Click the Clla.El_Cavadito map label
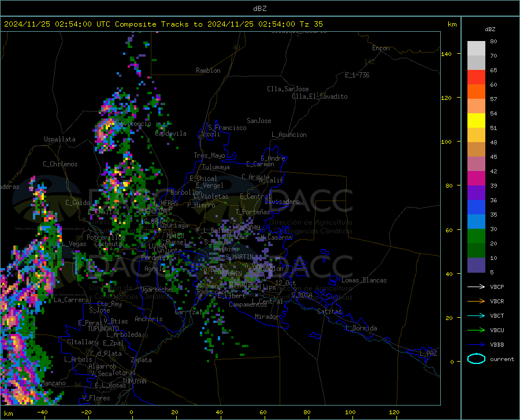Image resolution: width=520 pixels, height=420 pixels. [x=320, y=96]
